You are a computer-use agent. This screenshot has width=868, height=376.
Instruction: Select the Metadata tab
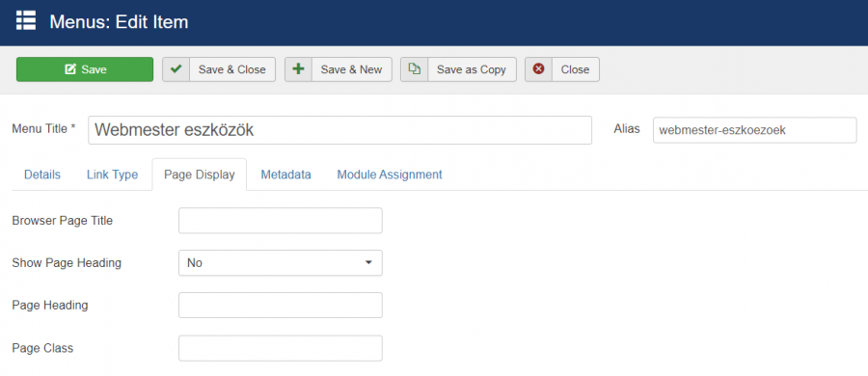coord(285,175)
